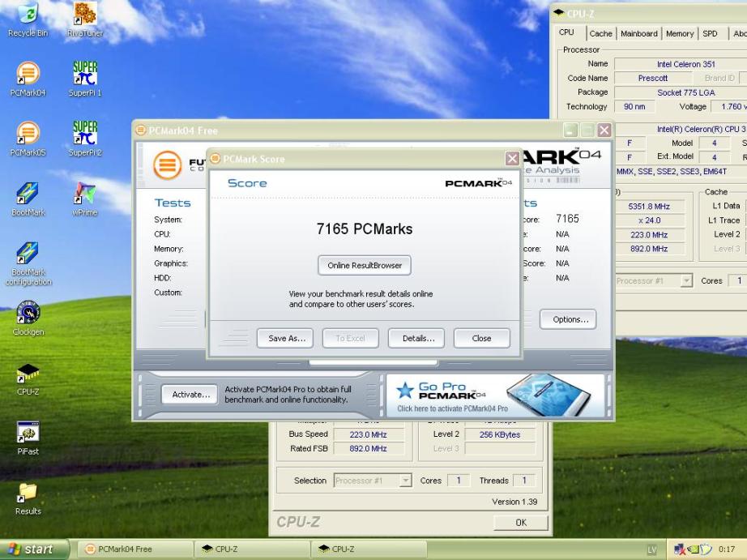747x560 pixels.
Task: Switch to the Cache tab in CPU-Z
Action: pyautogui.click(x=600, y=33)
